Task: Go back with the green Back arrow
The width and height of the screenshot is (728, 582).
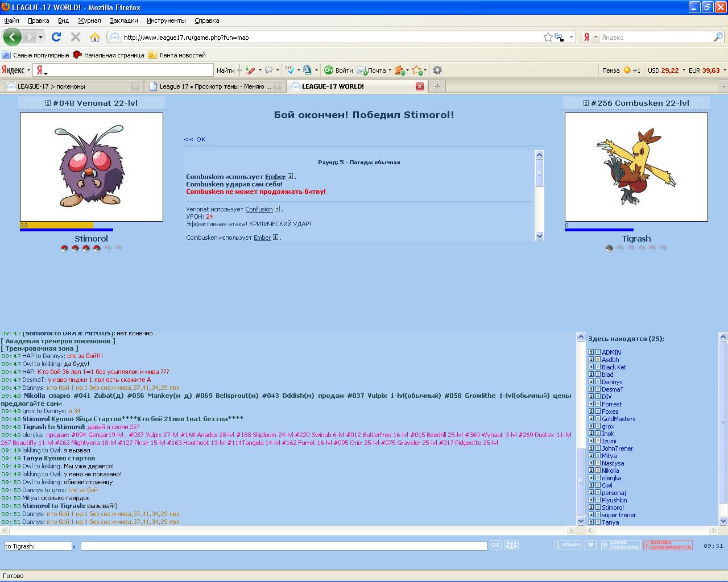Action: [x=12, y=37]
